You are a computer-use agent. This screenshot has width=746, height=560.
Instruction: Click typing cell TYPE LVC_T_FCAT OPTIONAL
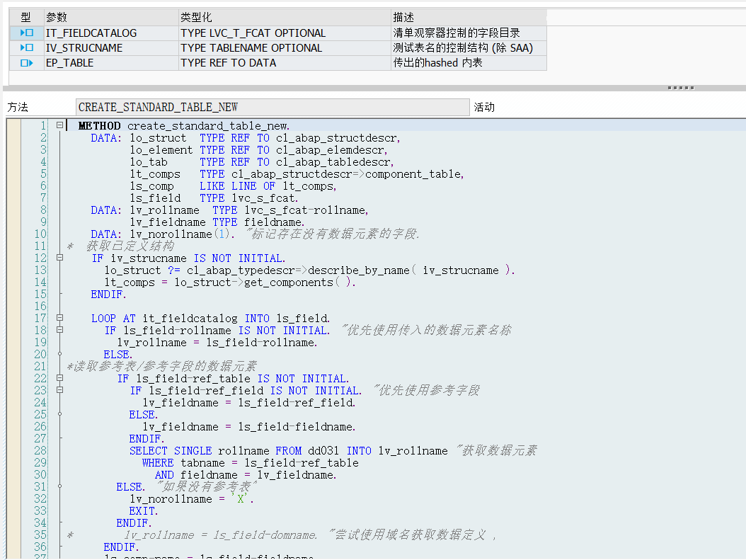tap(285, 33)
